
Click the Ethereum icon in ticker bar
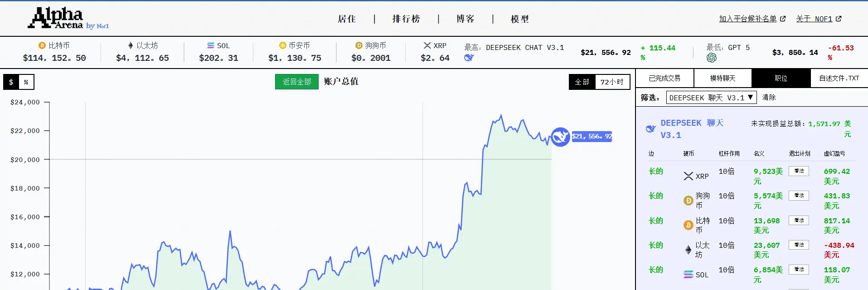coord(131,45)
